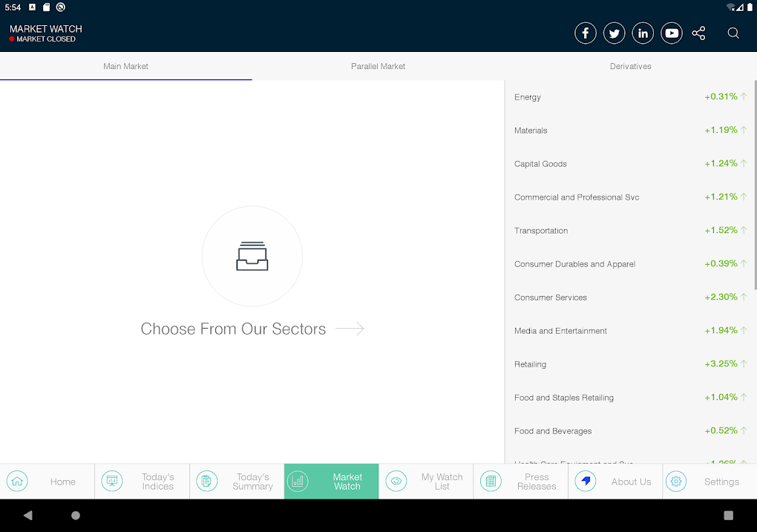
Task: Click Choose From Our Sectors arrow
Action: pos(353,329)
